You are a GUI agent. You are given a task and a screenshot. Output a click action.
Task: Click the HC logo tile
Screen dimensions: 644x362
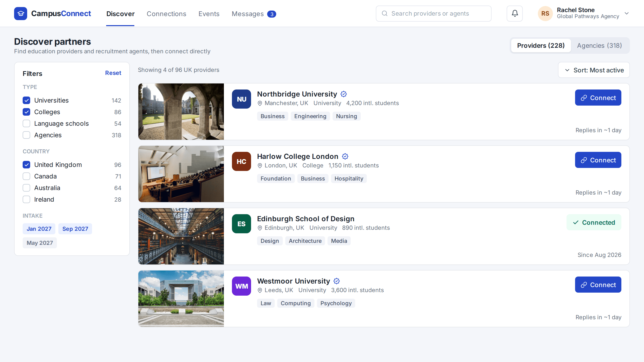(x=242, y=161)
